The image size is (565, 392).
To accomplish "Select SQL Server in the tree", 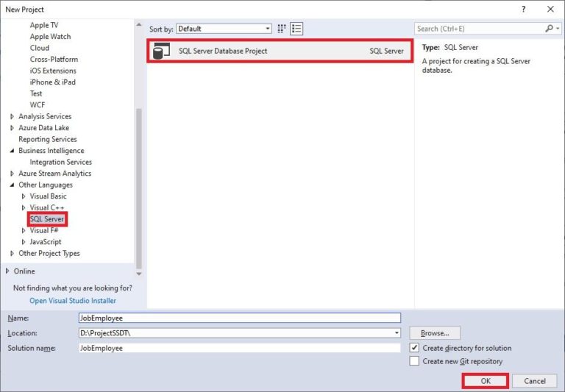I will click(x=47, y=219).
